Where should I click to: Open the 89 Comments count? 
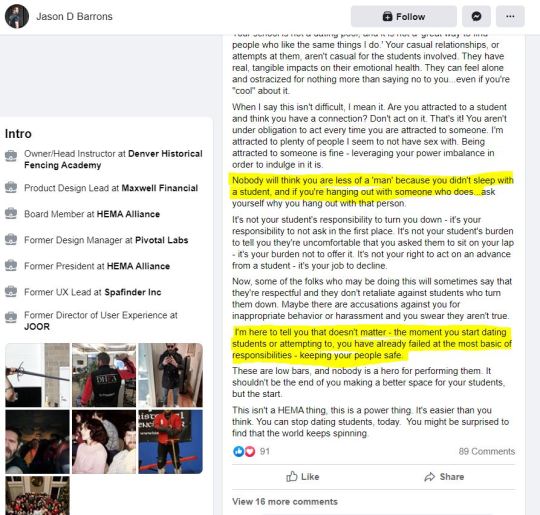tap(487, 451)
